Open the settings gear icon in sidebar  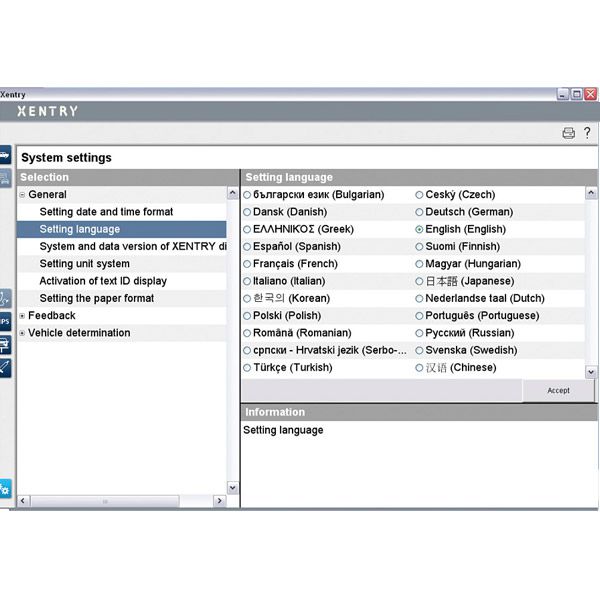click(4, 489)
